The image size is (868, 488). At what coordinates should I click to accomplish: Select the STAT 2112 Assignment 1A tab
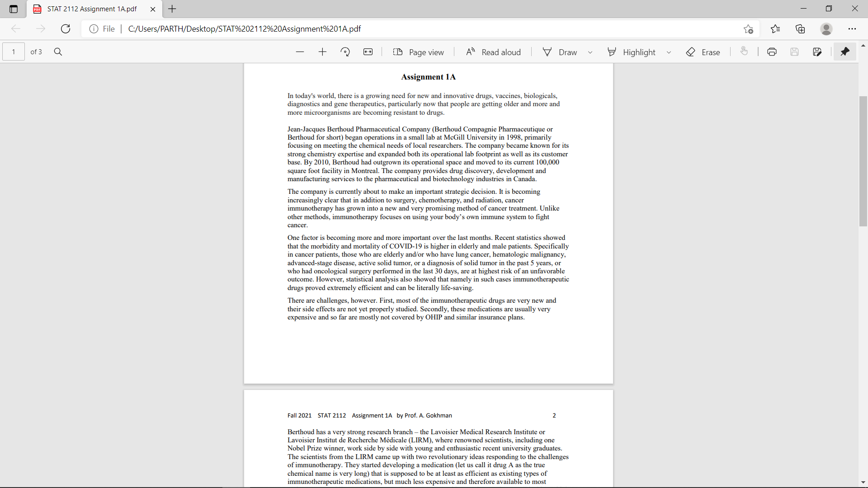90,9
